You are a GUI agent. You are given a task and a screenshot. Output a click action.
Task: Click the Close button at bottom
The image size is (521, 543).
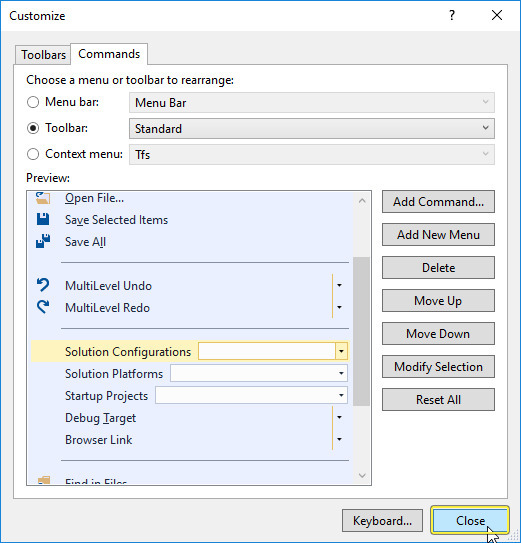pos(470,520)
